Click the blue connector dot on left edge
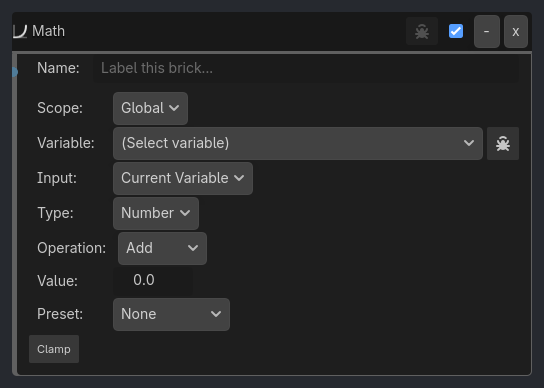This screenshot has height=388, width=544. coord(15,72)
